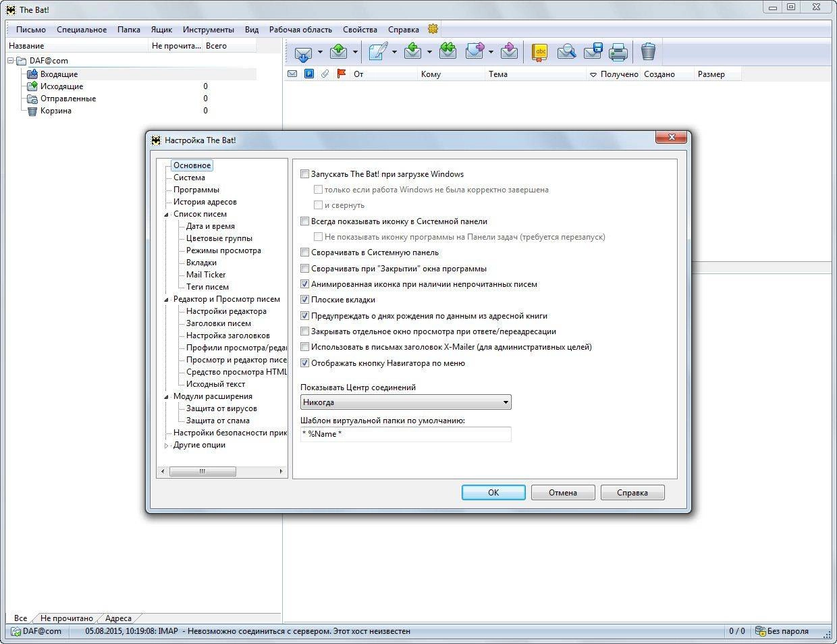
Task: Click the Отправленные folder icon
Action: point(32,98)
